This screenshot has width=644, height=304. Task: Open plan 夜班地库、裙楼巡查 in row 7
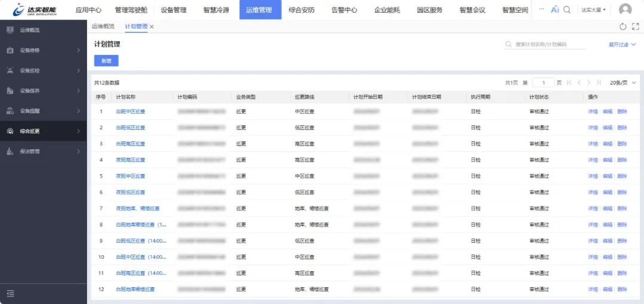pos(138,209)
